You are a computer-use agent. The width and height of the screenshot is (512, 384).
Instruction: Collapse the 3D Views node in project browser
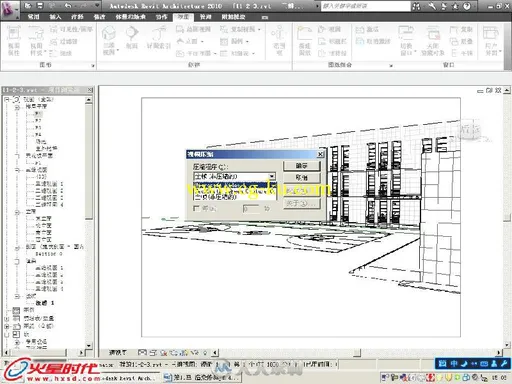click(17, 170)
